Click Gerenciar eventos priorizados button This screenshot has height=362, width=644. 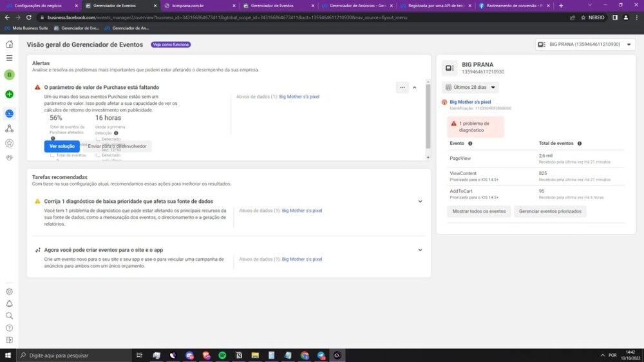(550, 211)
